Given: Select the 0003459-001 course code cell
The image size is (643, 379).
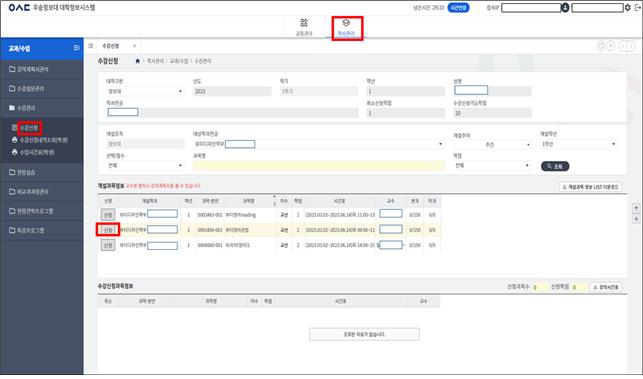Looking at the screenshot, I should [210, 230].
